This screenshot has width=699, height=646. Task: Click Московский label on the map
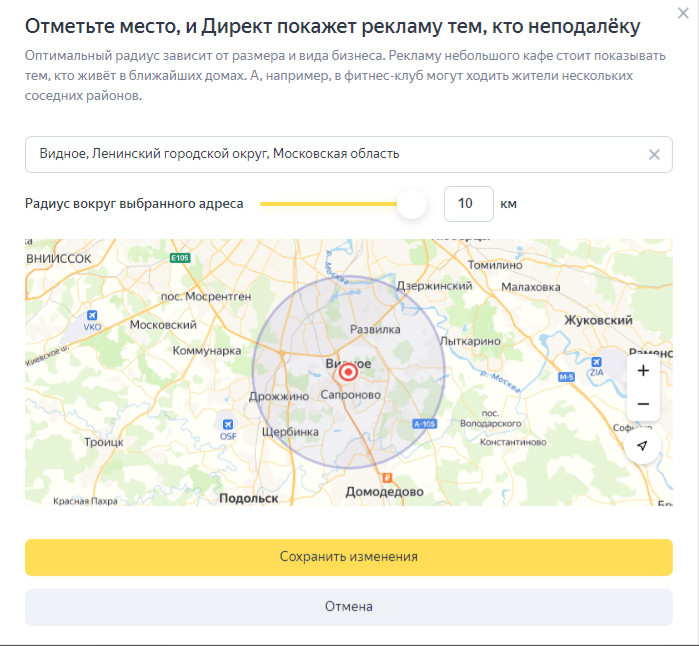point(163,325)
